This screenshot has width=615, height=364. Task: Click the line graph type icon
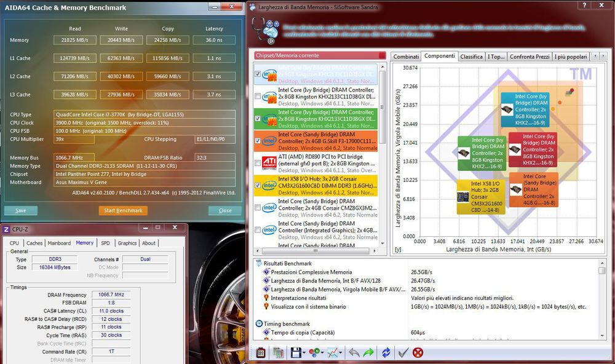pos(333,353)
